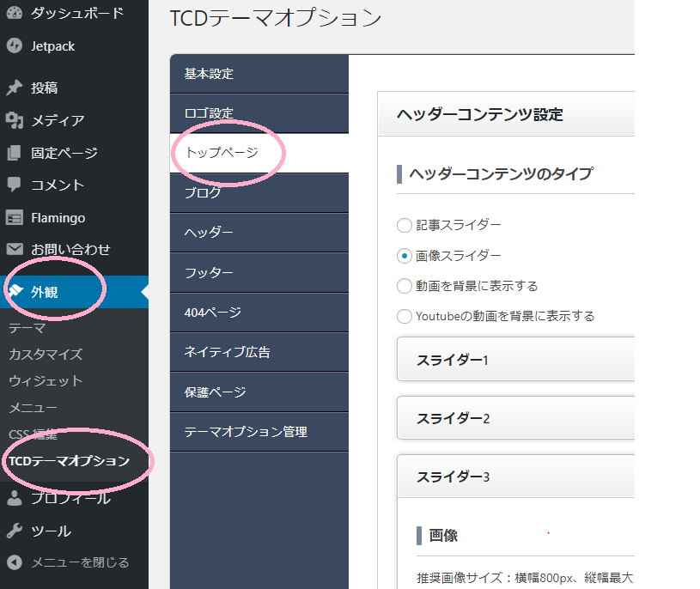Go to the 404ページ tab

coord(259,313)
